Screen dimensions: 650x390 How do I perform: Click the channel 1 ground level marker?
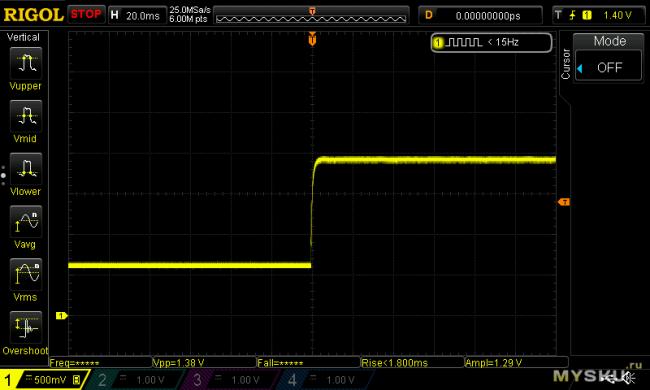point(61,316)
